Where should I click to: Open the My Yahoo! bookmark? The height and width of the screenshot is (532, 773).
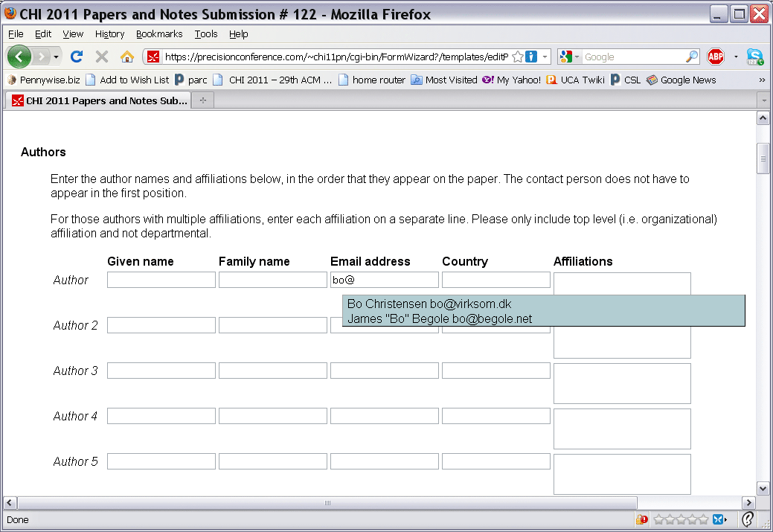[511, 80]
